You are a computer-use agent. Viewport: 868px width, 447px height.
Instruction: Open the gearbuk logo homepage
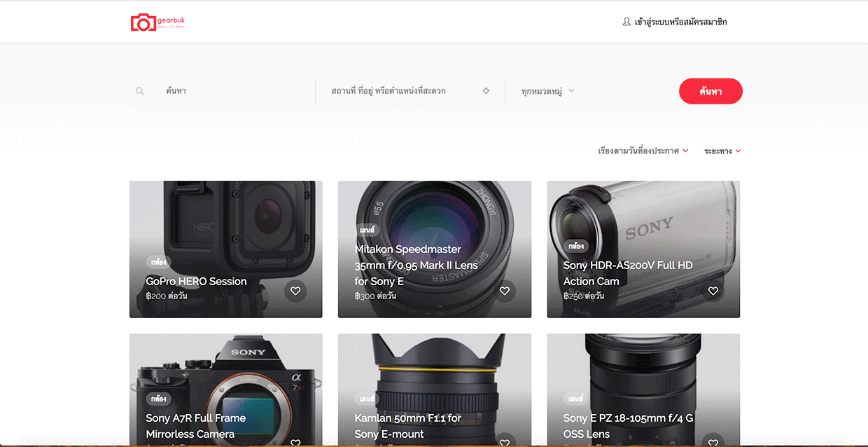157,22
